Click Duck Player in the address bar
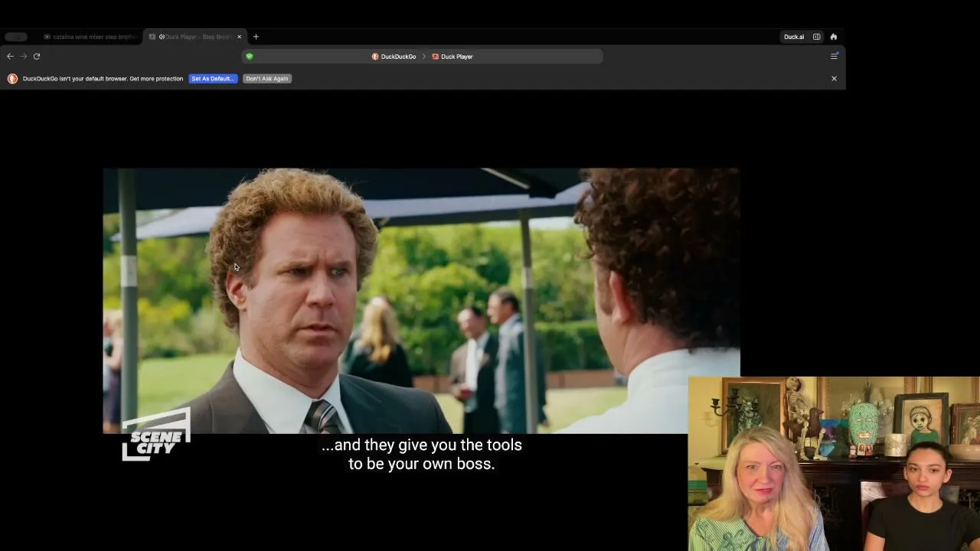The width and height of the screenshot is (980, 551). (452, 57)
